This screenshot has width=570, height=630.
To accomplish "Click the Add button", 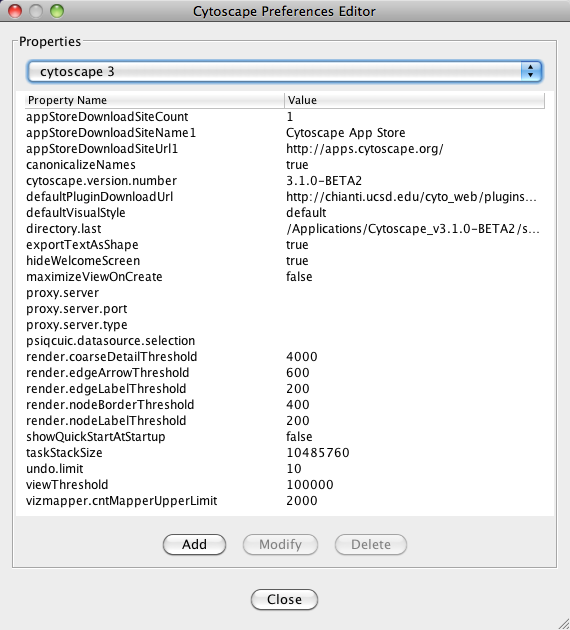I will [194, 544].
